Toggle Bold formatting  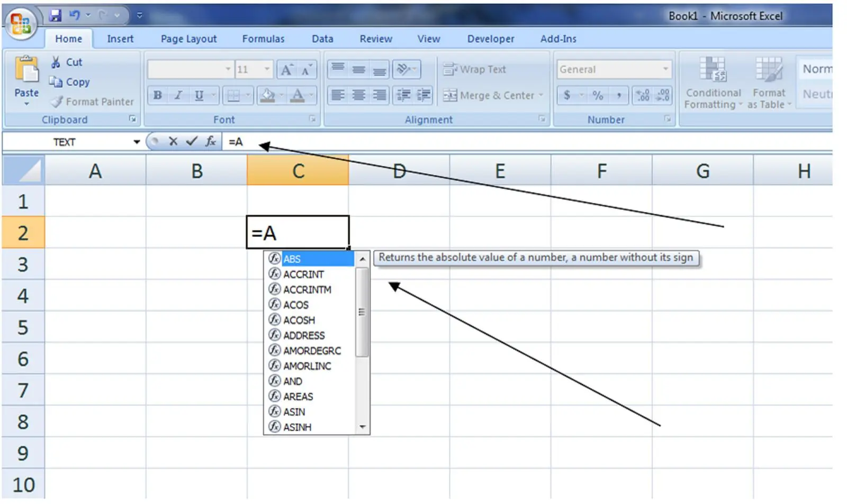tap(157, 95)
